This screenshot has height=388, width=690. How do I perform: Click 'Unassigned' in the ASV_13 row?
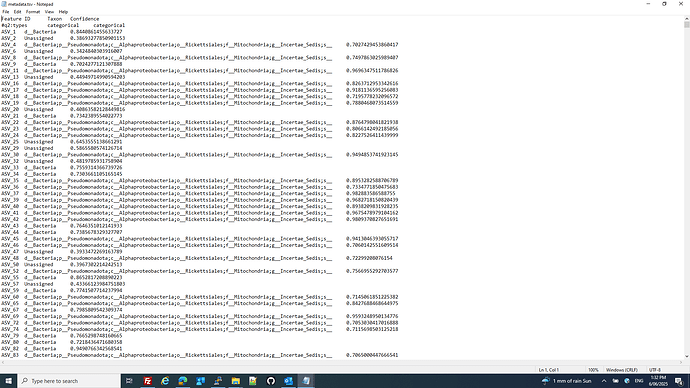coord(38,77)
